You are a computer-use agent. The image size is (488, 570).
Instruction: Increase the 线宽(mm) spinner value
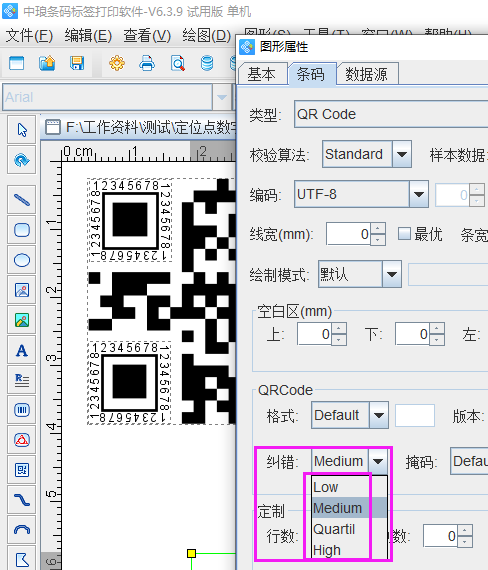pos(378,229)
